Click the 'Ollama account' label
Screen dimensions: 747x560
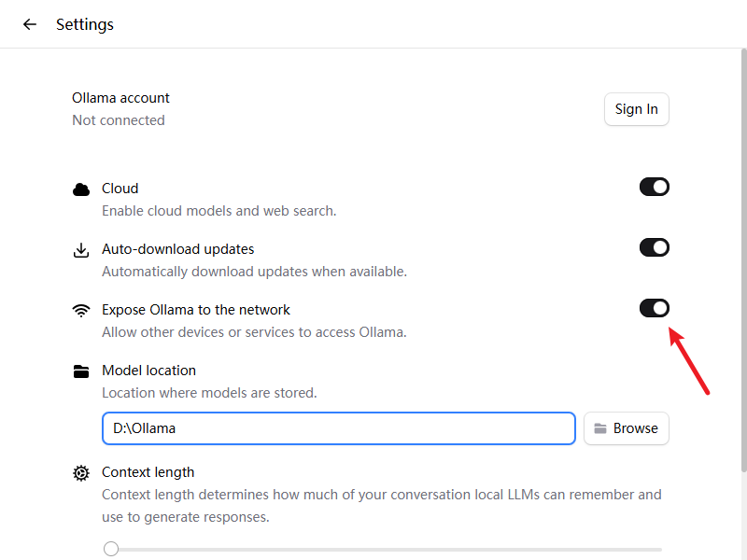pos(120,98)
